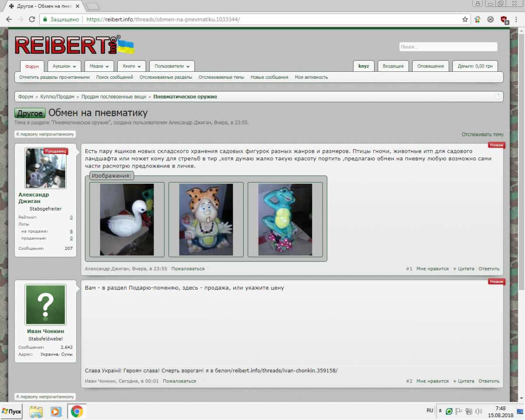This screenshot has height=420, width=525.
Task: Open the media player taskbar icon
Action: pos(56,412)
